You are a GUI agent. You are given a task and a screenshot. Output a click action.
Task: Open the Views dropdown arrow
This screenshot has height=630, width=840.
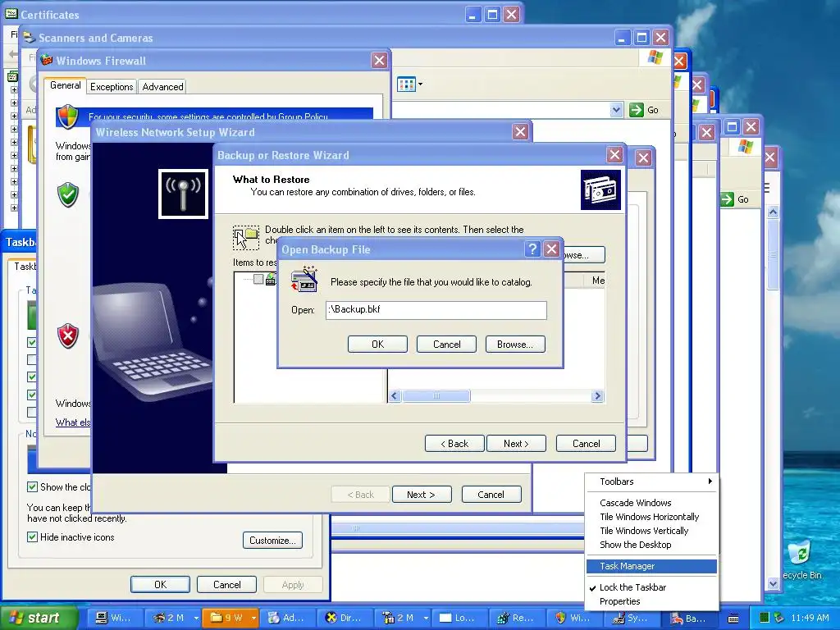coord(421,84)
